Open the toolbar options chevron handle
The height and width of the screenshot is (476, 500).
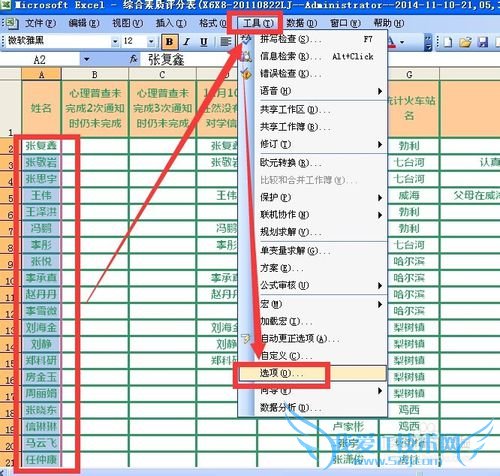[428, 42]
